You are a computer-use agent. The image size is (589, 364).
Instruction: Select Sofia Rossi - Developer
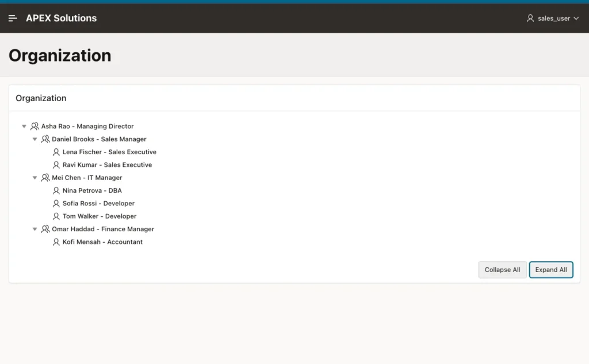98,203
